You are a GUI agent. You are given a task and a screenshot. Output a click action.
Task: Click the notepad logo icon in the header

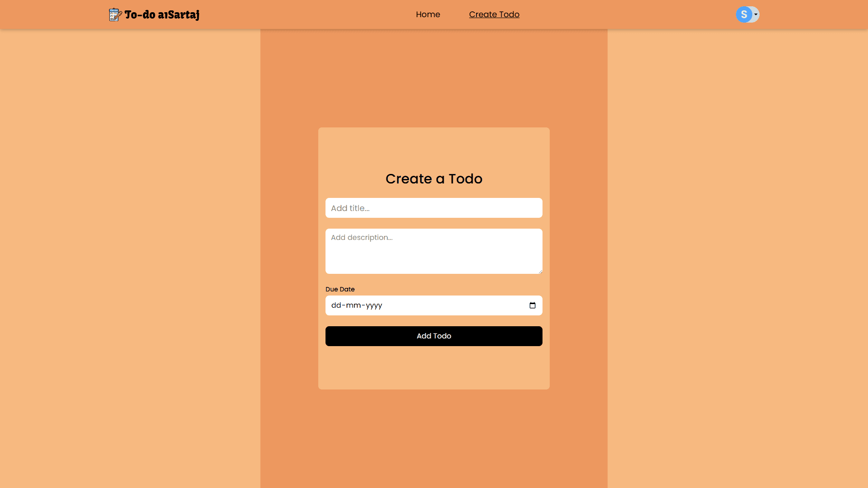[x=114, y=14]
